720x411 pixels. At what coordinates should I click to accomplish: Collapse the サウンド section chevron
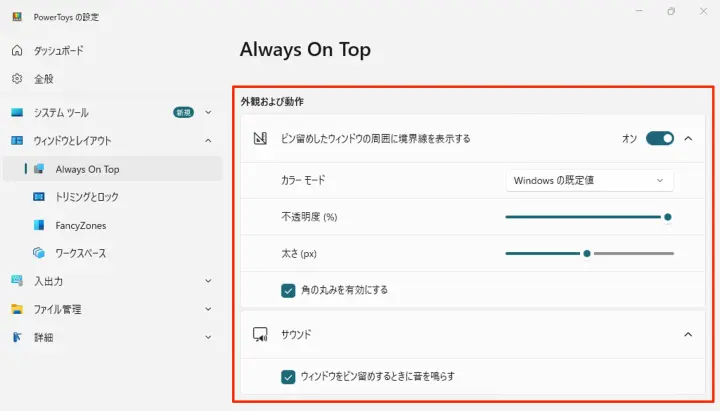coord(688,334)
